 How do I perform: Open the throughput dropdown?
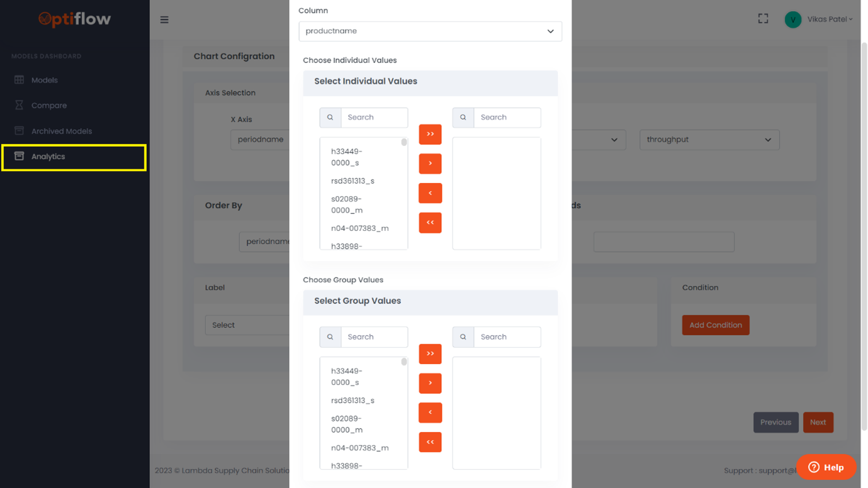(709, 140)
